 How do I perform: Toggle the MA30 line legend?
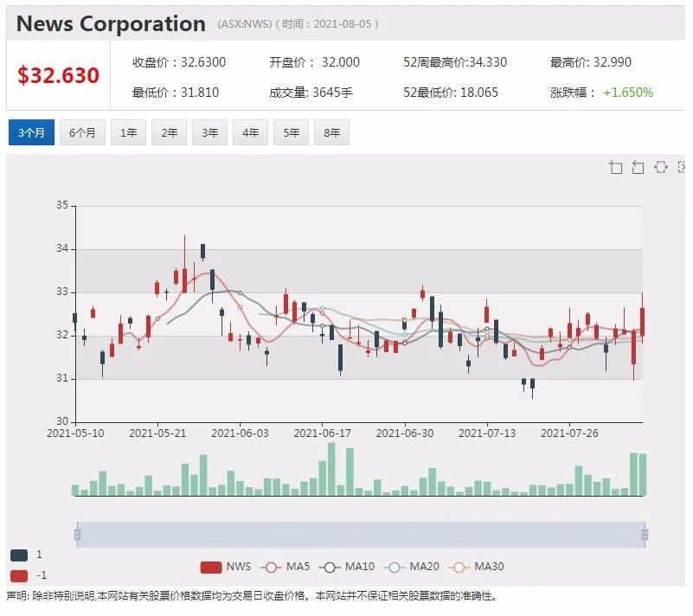tap(476, 567)
